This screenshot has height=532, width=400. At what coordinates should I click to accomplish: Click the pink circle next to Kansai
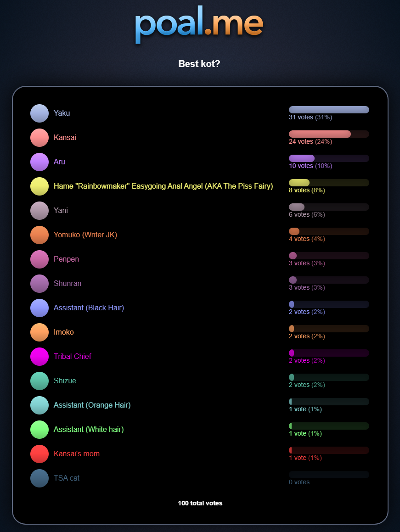tap(39, 138)
